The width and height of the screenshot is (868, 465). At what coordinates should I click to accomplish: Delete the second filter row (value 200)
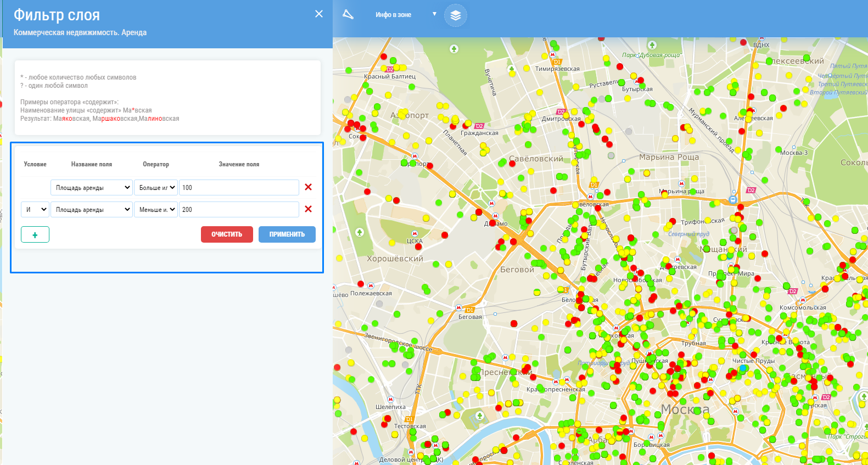point(308,209)
